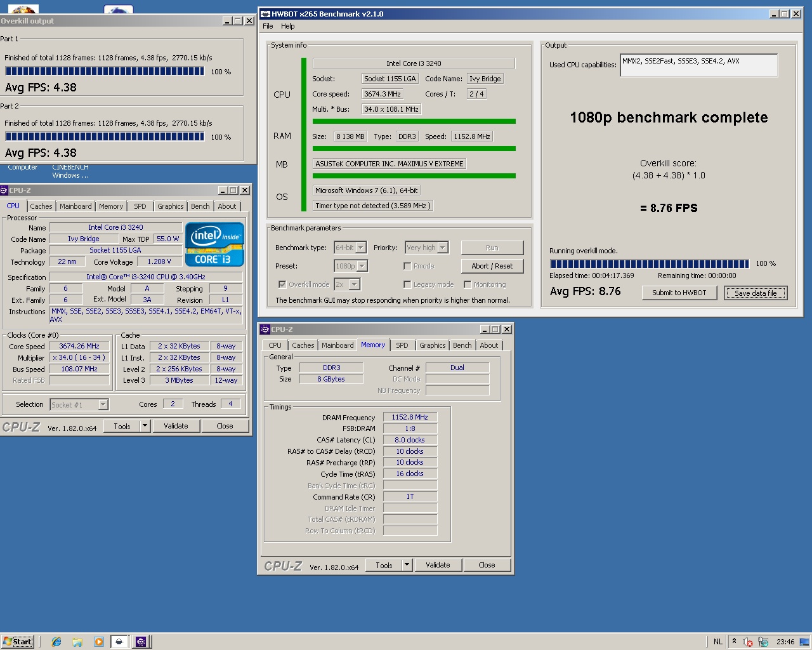The image size is (812, 650).
Task: Select Bench tab in upper CPU-Z window
Action: click(200, 206)
